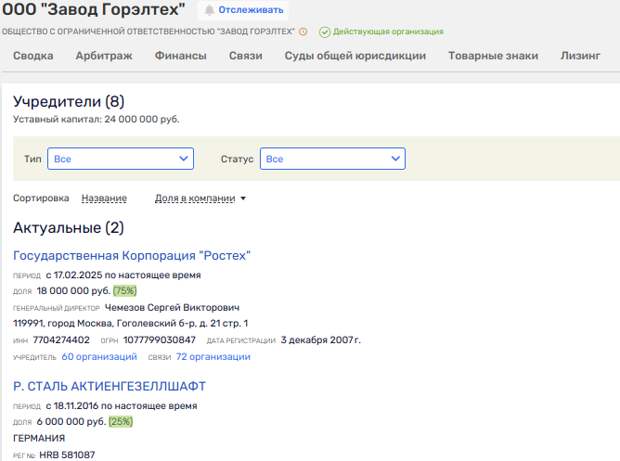The height and width of the screenshot is (461, 620).
Task: Click the share amount 18 000 000 руб.
Action: 74,291
